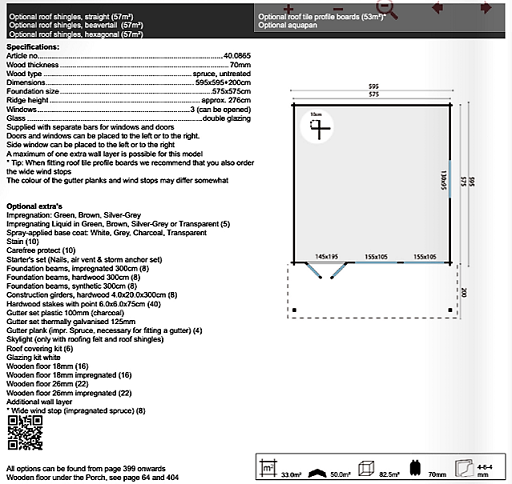
Task: Click '* Wide wind stop' option line
Action: [x=76, y=411]
